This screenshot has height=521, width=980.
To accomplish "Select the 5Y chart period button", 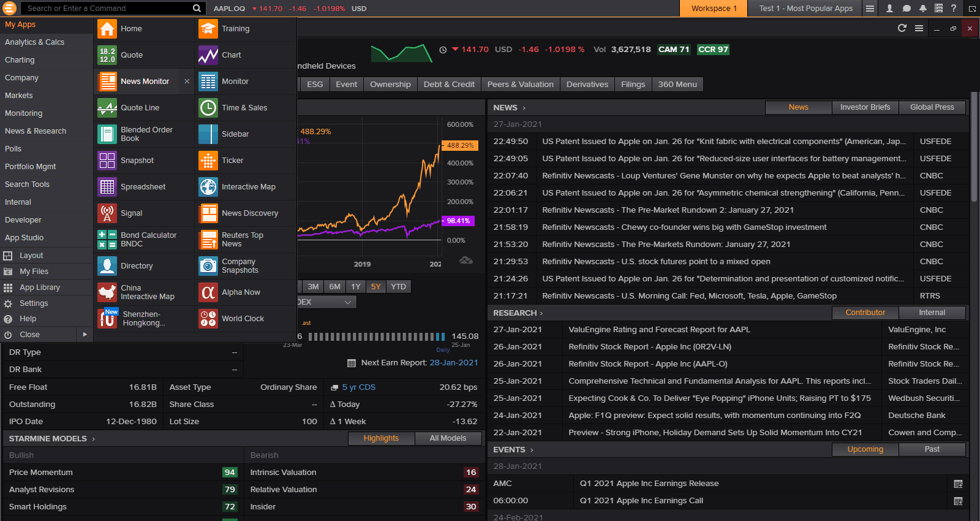I will [375, 287].
